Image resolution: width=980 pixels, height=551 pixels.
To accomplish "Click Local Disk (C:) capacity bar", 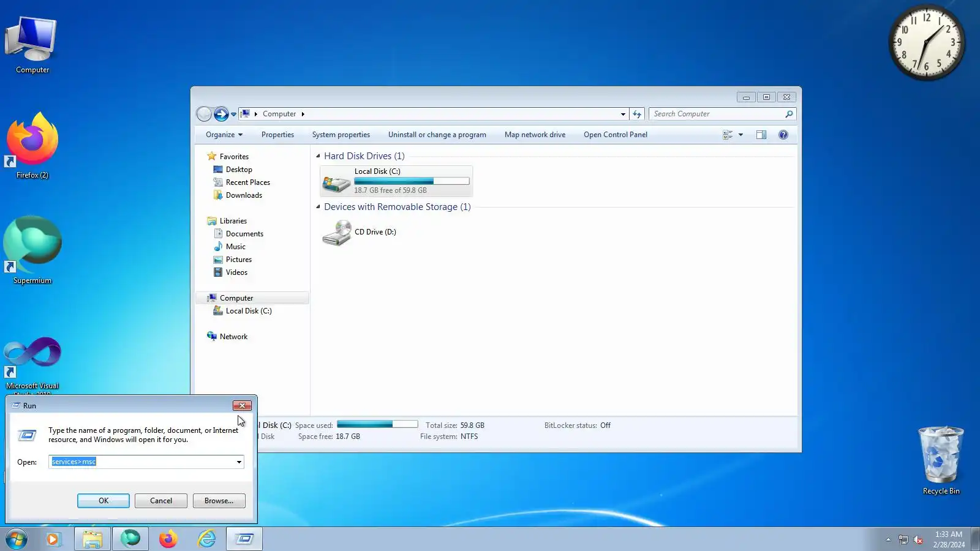I will [412, 181].
